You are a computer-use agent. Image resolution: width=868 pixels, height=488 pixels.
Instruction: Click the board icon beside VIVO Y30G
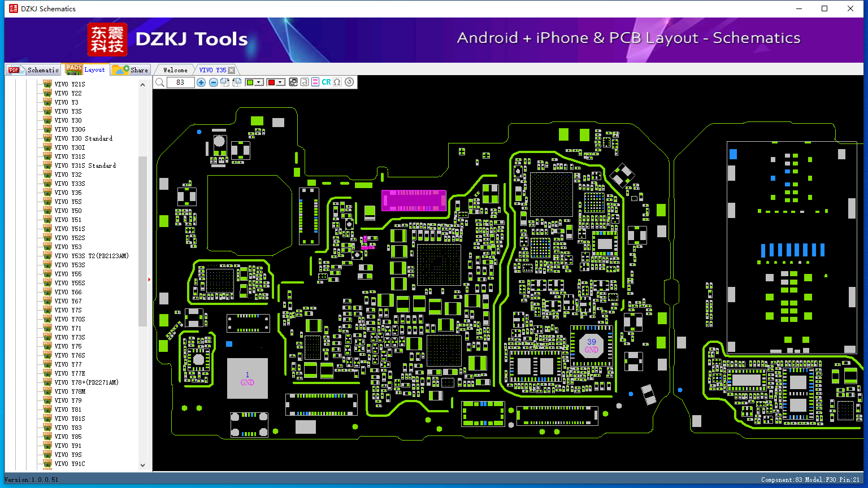click(x=47, y=129)
